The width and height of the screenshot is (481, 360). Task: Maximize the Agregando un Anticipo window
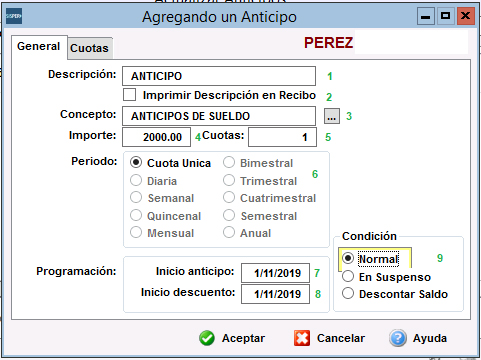(446, 16)
